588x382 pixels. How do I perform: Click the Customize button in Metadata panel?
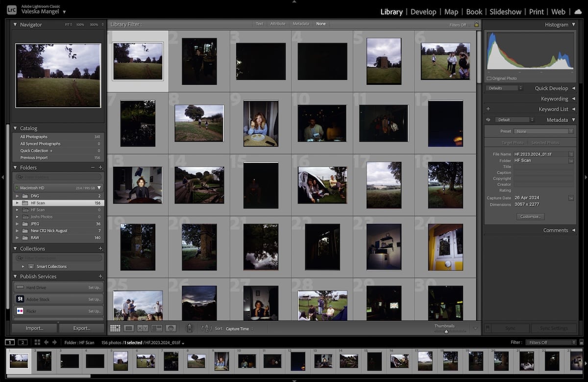pyautogui.click(x=530, y=216)
